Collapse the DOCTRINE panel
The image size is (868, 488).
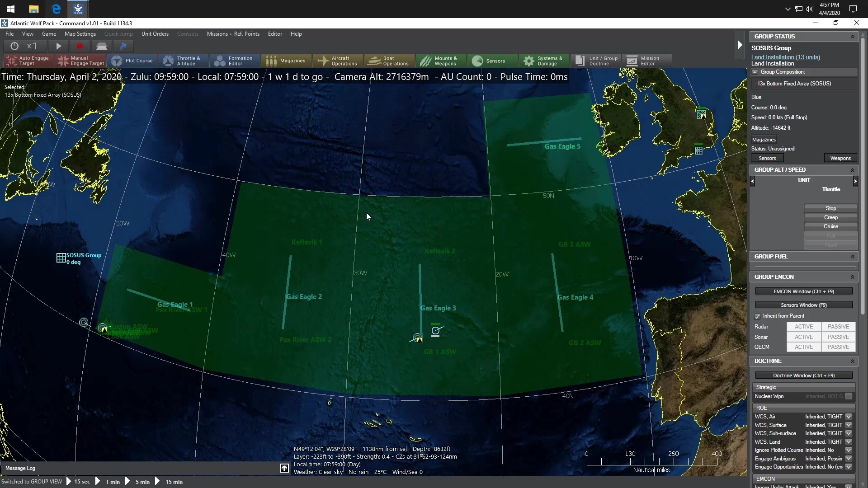pos(853,361)
